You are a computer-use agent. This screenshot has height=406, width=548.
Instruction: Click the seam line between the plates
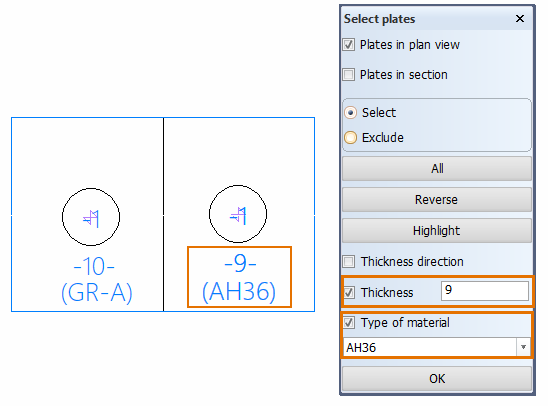tap(163, 215)
